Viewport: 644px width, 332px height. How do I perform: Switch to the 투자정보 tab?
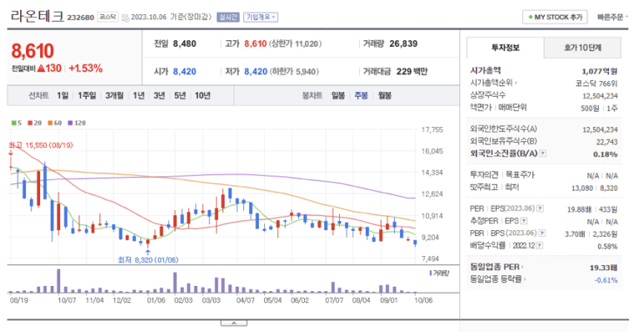(x=505, y=48)
